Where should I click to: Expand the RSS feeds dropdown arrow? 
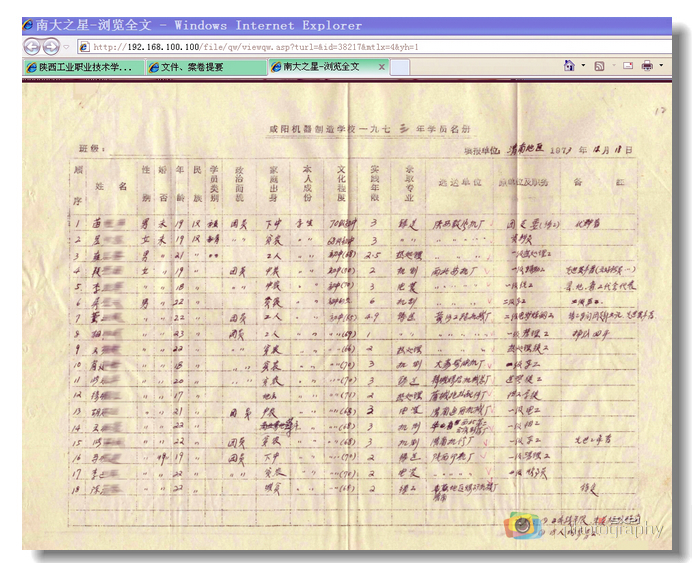click(612, 67)
